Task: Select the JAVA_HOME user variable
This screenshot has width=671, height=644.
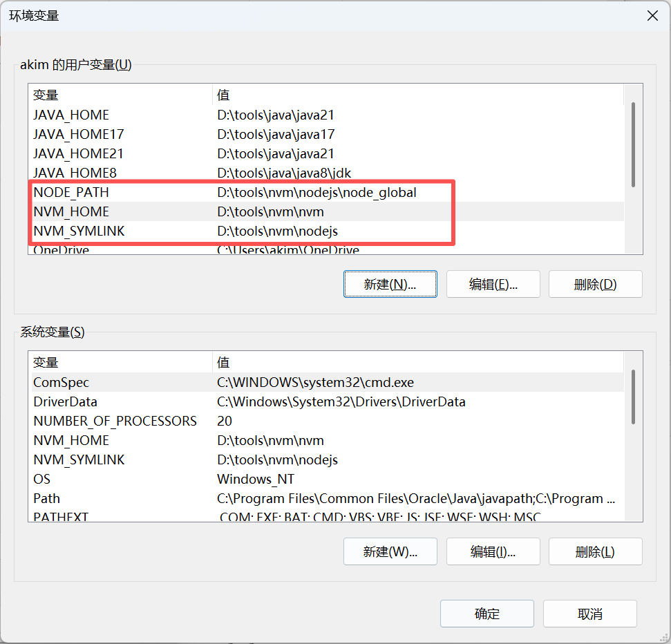Action: coord(71,115)
